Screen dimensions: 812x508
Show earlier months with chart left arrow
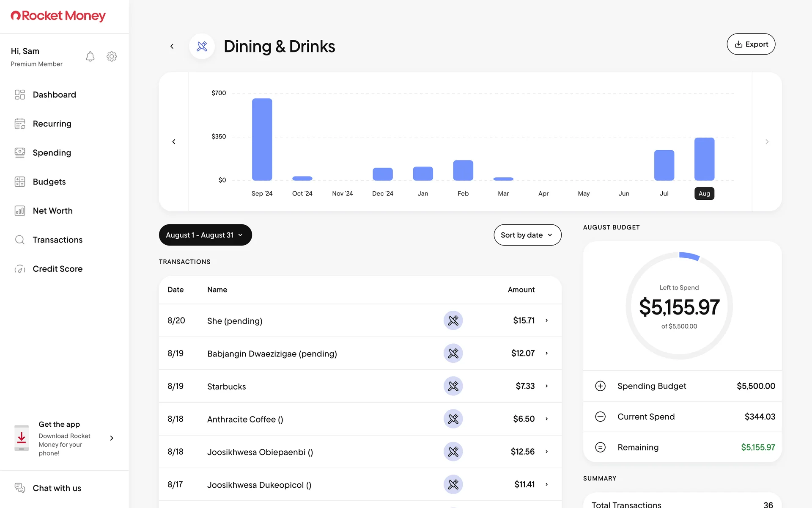[174, 142]
